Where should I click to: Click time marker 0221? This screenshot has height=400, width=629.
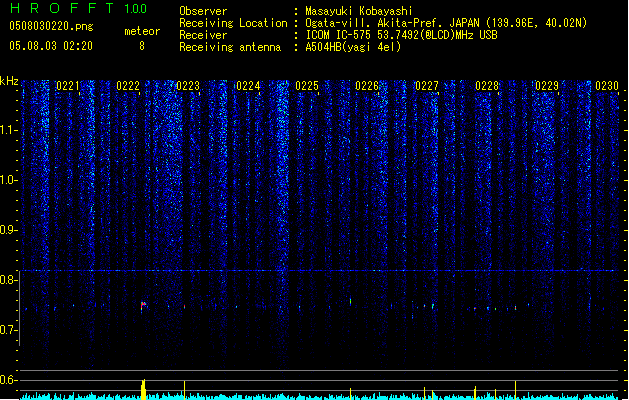pos(68,86)
